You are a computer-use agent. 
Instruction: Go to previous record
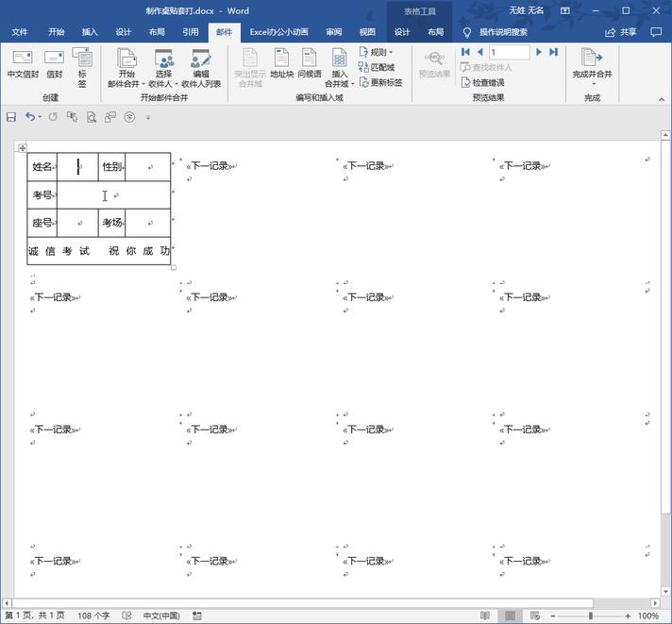[479, 52]
